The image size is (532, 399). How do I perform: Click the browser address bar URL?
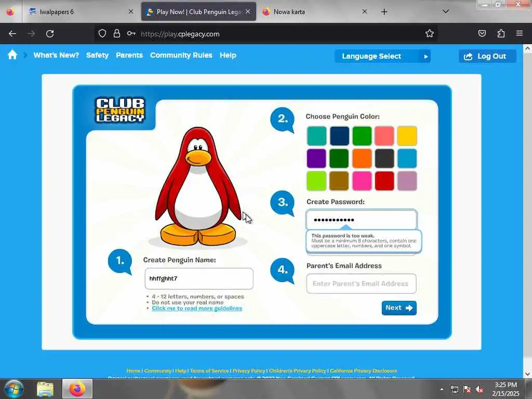click(180, 34)
